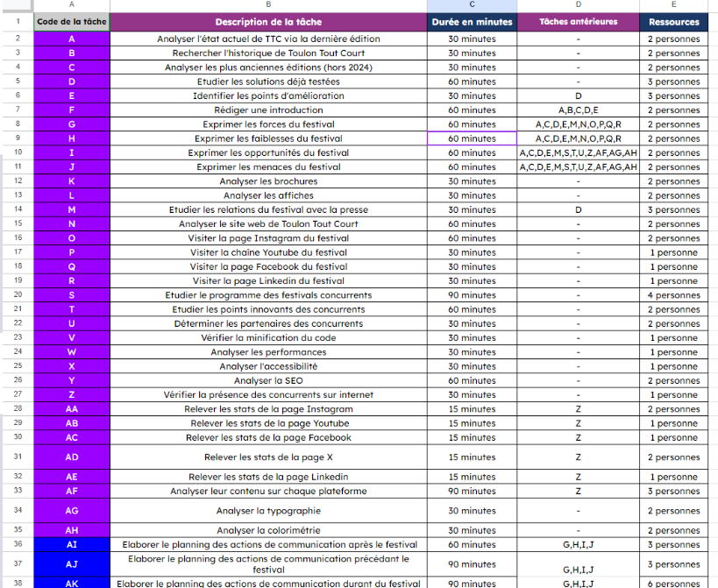
Task: Click prerequisites 'A,C,D,E,M,S,T,U,Z,AF,AG,AH' in row I
Action: coord(579,152)
